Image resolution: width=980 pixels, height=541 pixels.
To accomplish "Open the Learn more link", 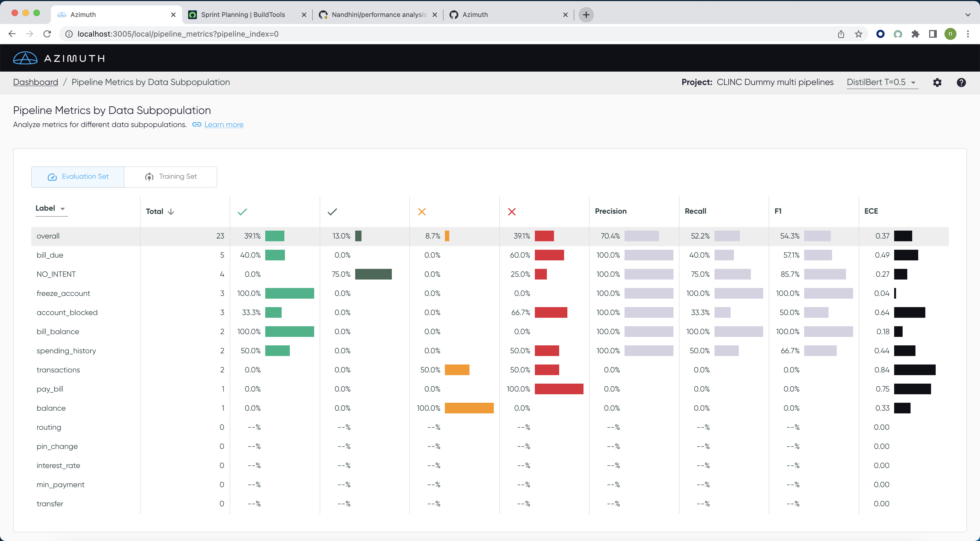I will [x=224, y=124].
